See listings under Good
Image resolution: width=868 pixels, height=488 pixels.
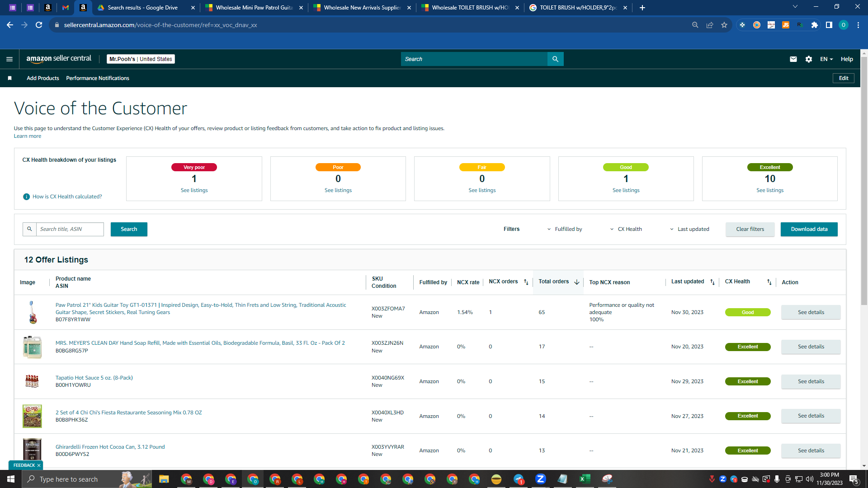pos(626,190)
